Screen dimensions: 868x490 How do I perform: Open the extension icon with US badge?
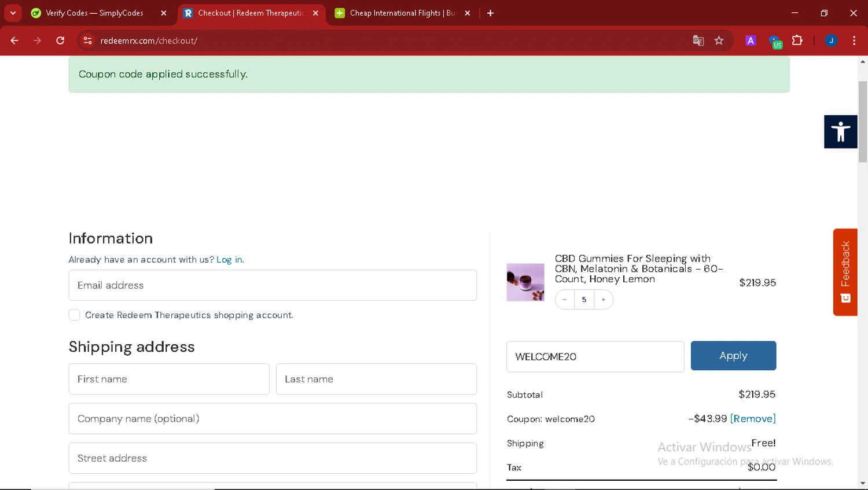pos(775,42)
